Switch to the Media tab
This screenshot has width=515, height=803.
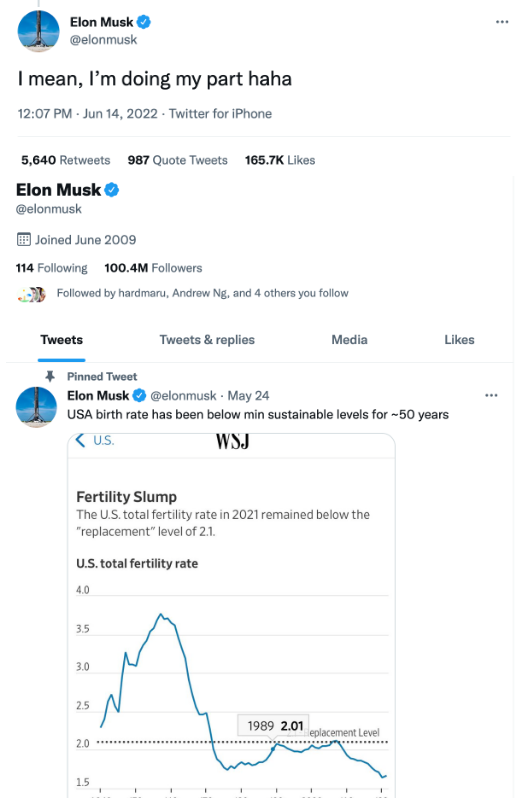349,340
